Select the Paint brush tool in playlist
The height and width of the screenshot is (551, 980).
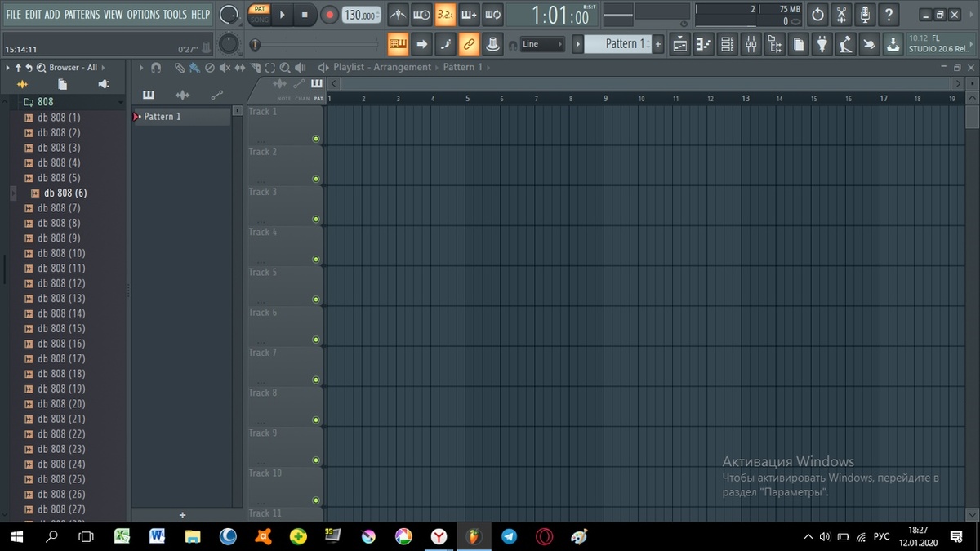(194, 68)
